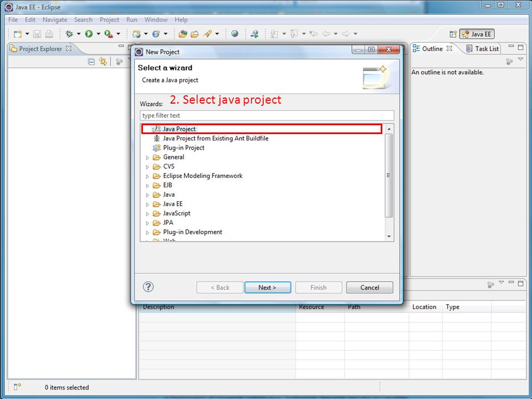Expand the General wizard folder
This screenshot has width=532, height=399.
tap(147, 157)
